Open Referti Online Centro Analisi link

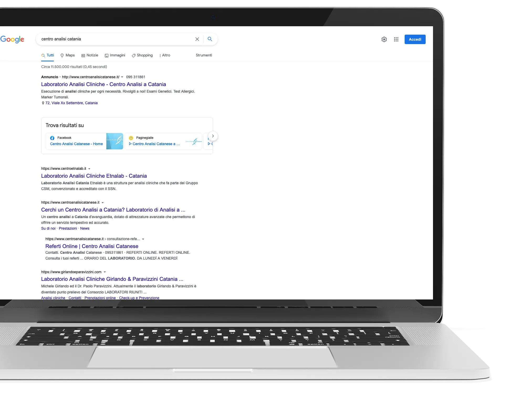92,246
